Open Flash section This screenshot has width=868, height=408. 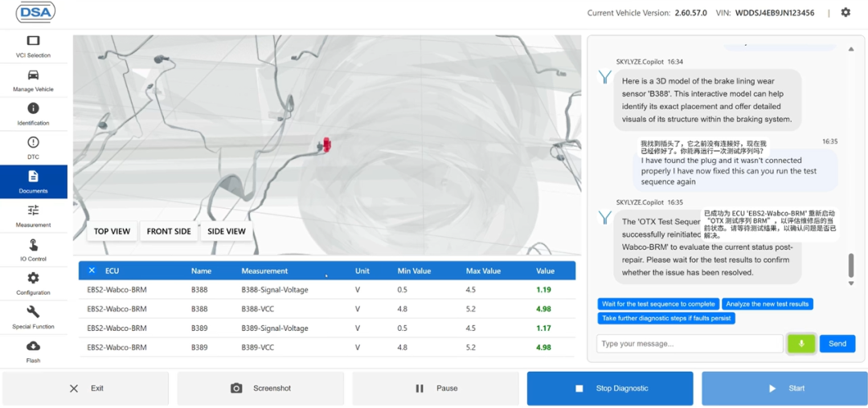click(x=33, y=351)
